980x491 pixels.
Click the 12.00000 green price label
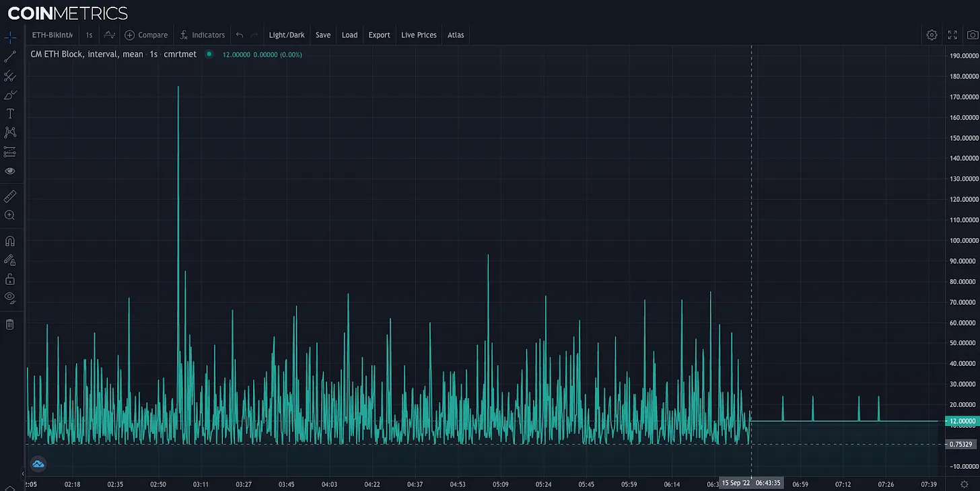pos(962,421)
